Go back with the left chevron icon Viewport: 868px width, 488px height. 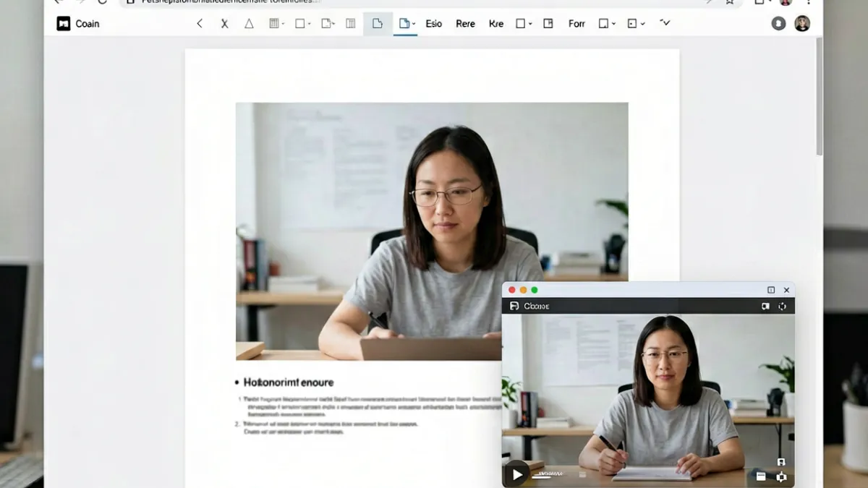click(x=200, y=24)
